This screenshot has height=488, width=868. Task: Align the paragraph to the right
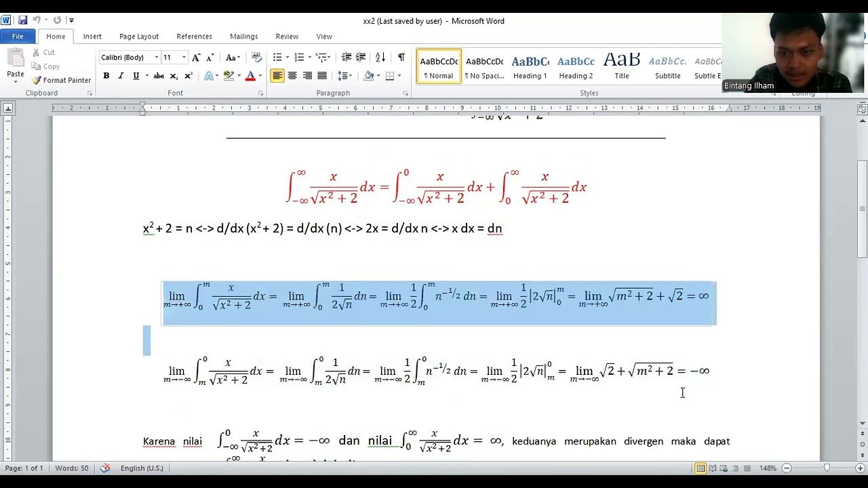pos(307,76)
